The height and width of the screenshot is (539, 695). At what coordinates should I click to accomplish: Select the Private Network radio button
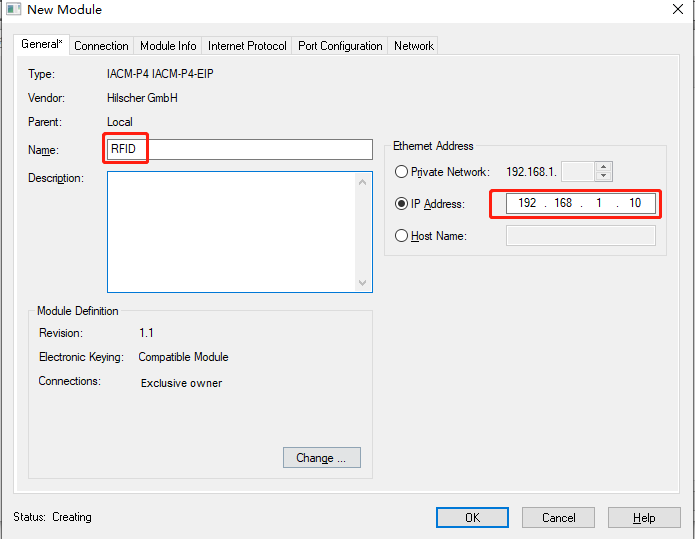pyautogui.click(x=402, y=172)
